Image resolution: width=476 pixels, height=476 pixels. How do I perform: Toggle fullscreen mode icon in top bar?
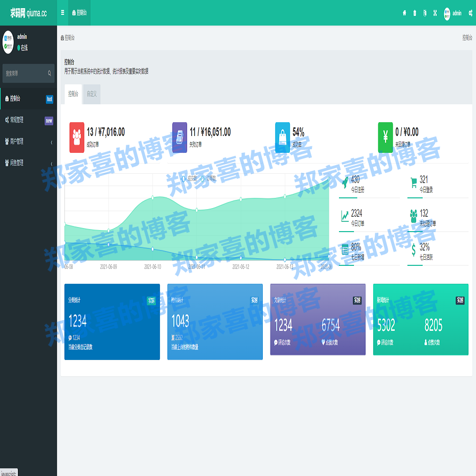point(436,13)
